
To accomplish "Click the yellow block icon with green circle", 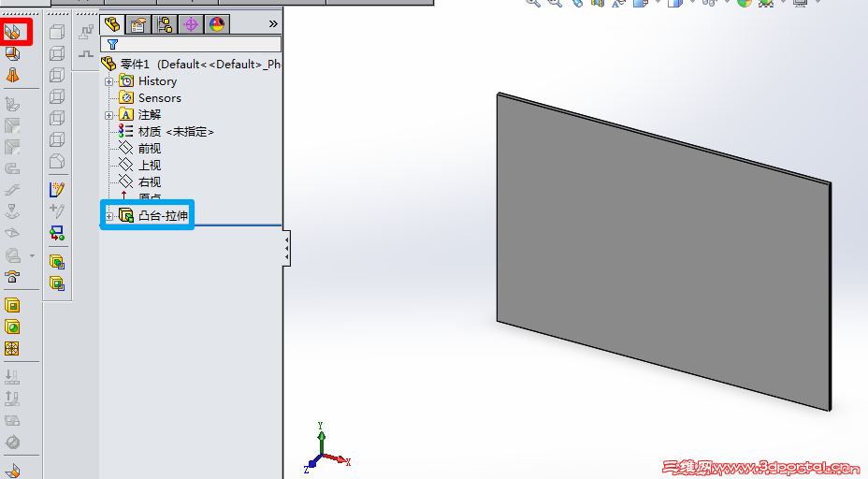I will 57,261.
